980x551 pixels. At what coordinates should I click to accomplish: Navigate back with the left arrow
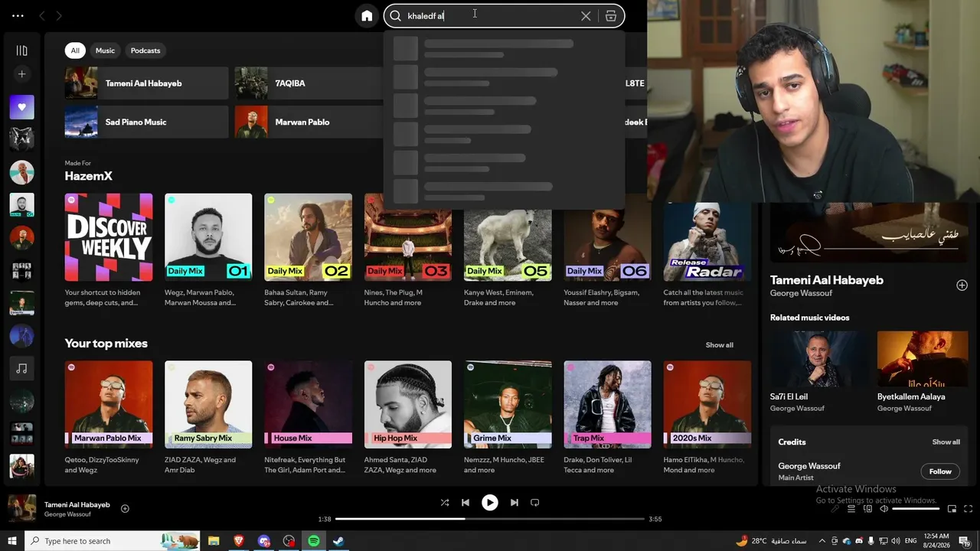coord(42,16)
